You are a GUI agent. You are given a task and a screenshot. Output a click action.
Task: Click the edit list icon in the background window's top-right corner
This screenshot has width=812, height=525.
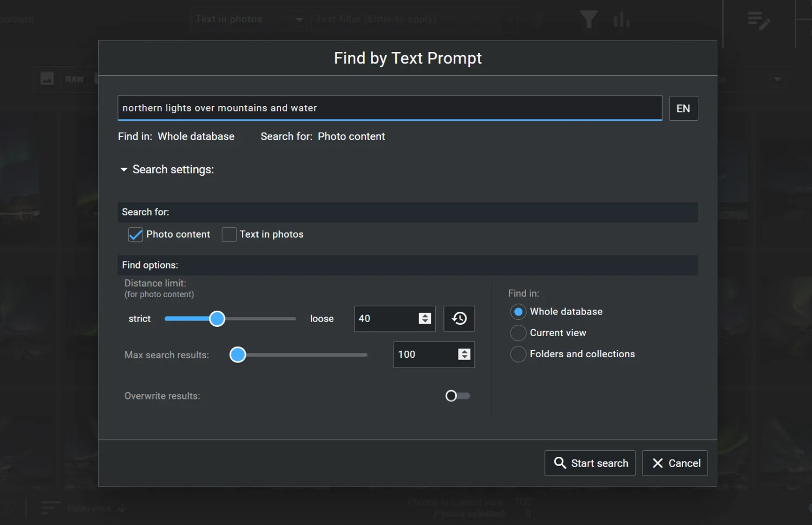(758, 21)
